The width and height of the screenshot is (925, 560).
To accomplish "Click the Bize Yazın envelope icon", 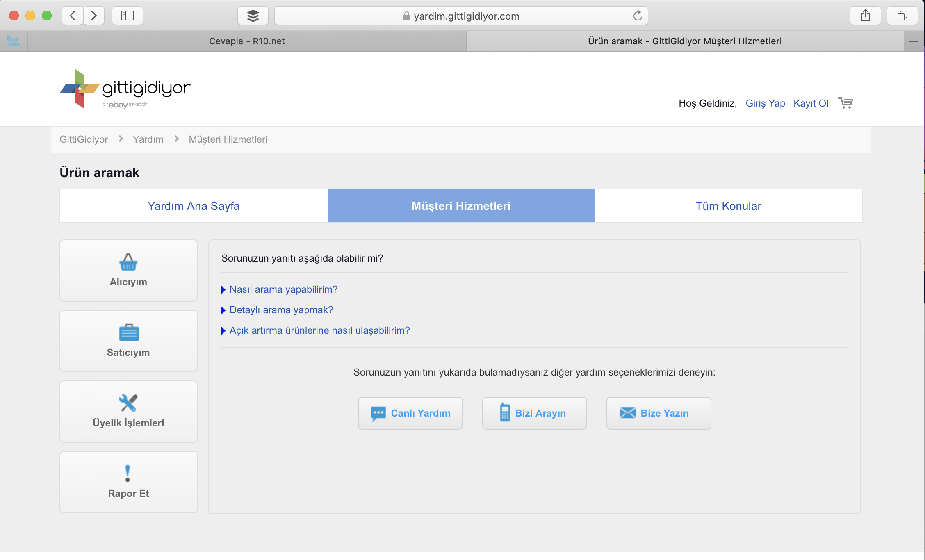I will 627,413.
